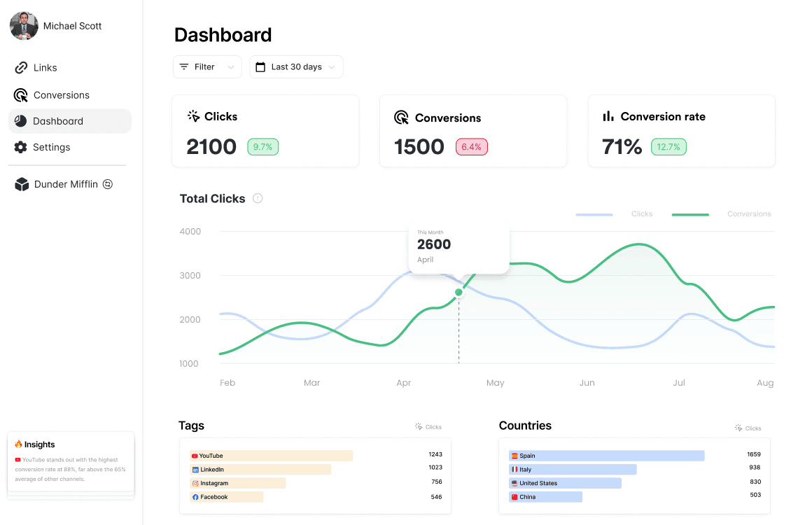
Task: Click the 71% conversion rate value
Action: pyautogui.click(x=622, y=146)
